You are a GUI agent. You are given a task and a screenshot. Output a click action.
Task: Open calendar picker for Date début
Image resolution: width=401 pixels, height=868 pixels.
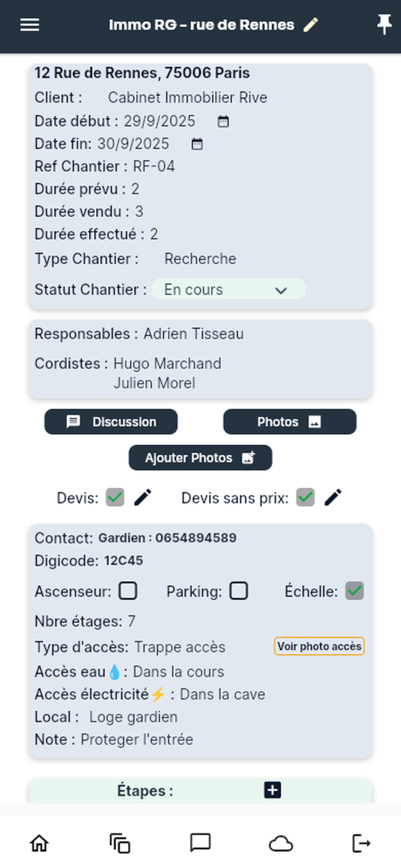(x=223, y=121)
